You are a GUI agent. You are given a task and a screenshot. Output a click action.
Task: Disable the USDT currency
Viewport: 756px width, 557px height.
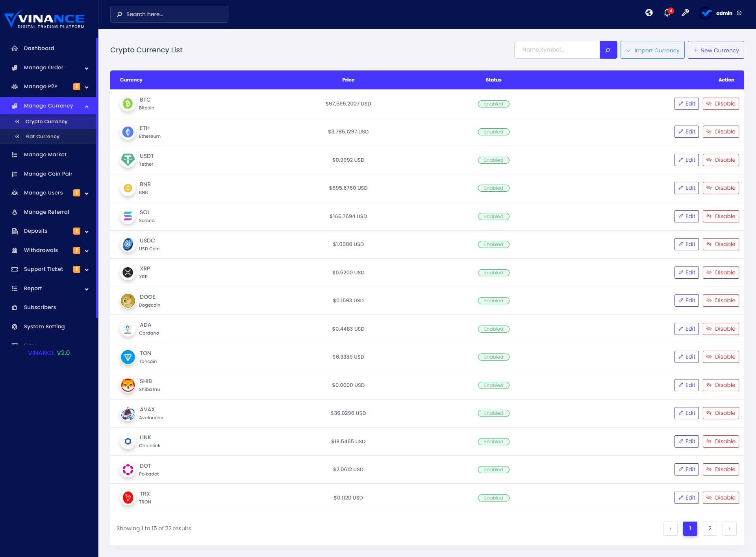(721, 160)
